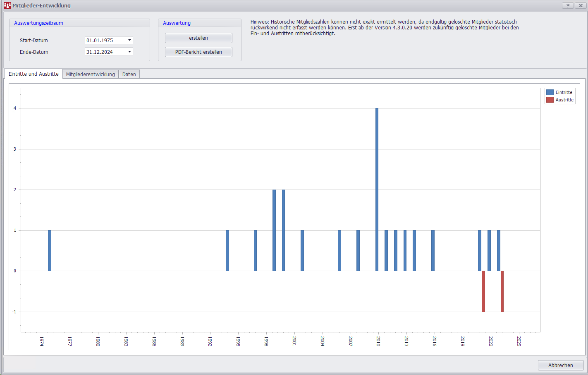Switch to the Mitgliederentwicklung tab
The image size is (588, 375).
click(x=90, y=74)
